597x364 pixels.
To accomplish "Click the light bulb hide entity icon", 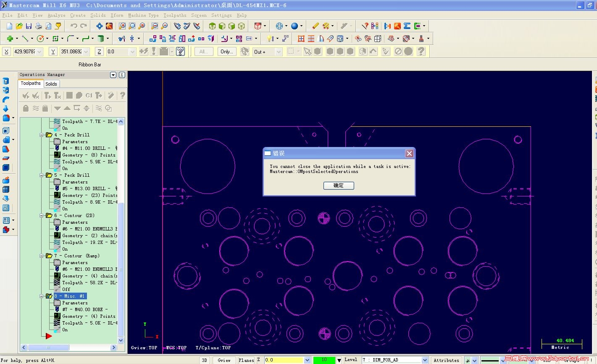I will pyautogui.click(x=270, y=39).
